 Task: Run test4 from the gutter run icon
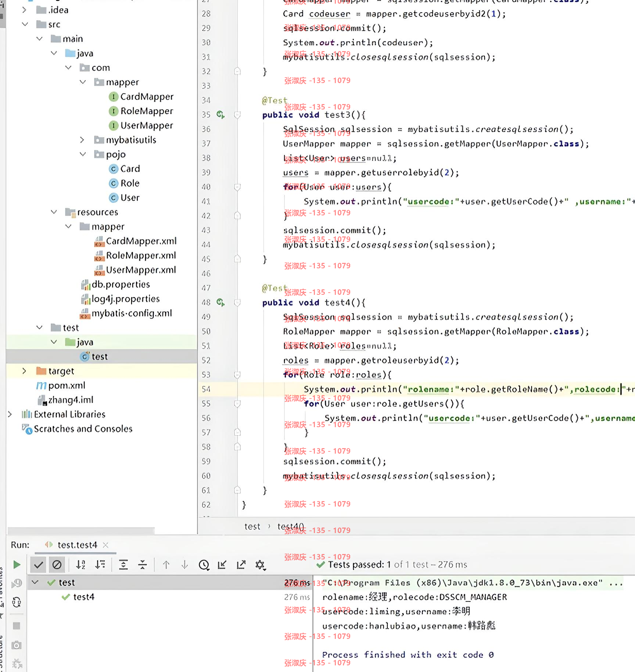point(220,303)
